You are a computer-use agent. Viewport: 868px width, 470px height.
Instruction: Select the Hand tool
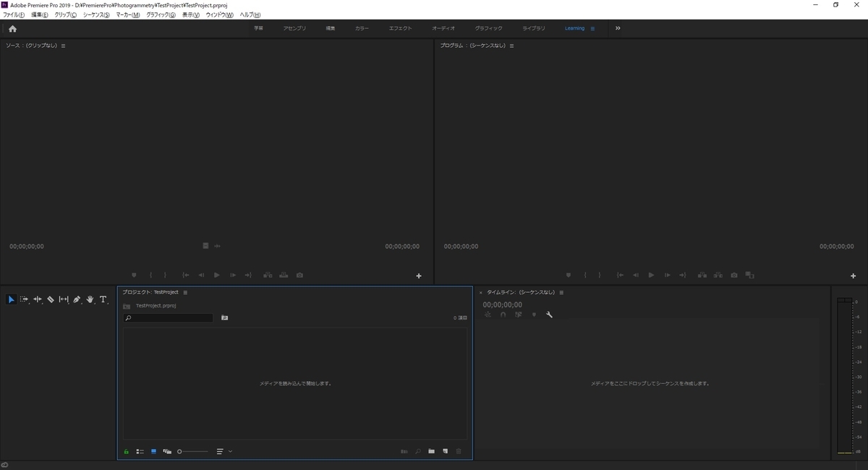point(90,299)
